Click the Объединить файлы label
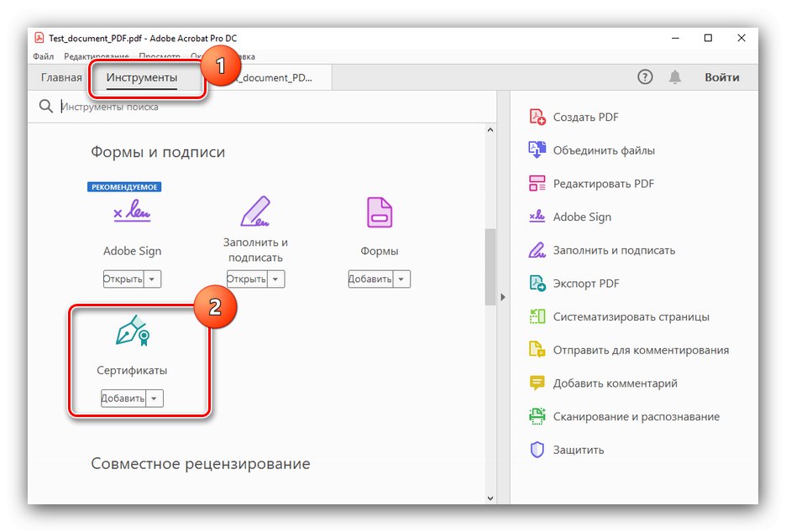The width and height of the screenshot is (786, 532). point(604,150)
